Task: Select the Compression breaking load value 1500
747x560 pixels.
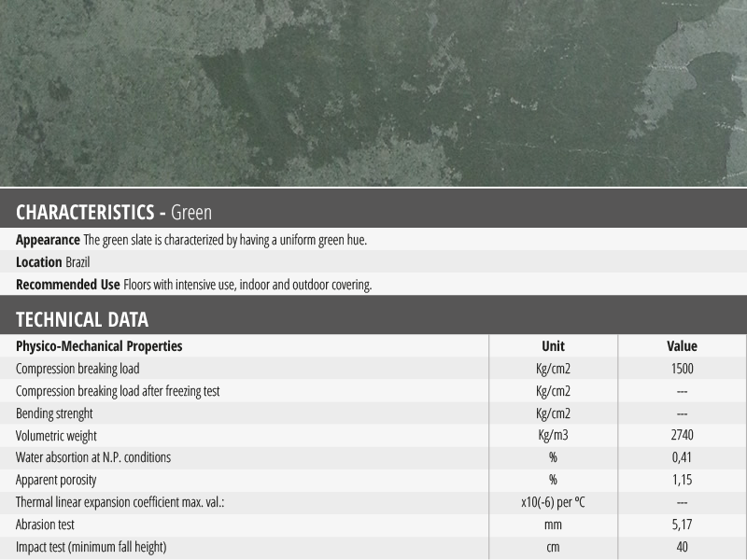Action: pos(682,369)
